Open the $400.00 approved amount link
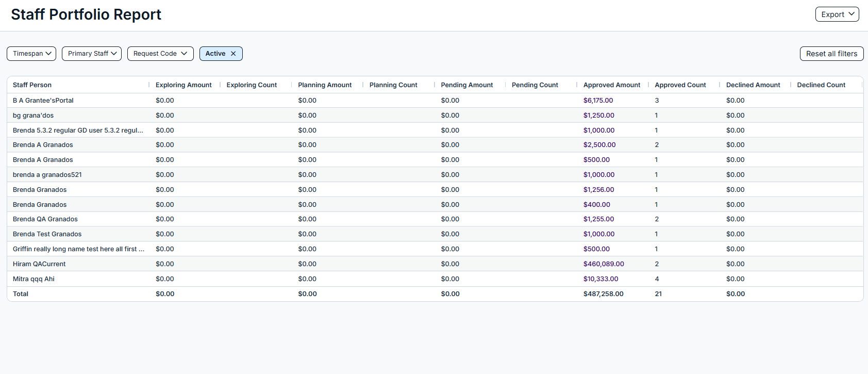The width and height of the screenshot is (868, 374). [596, 205]
